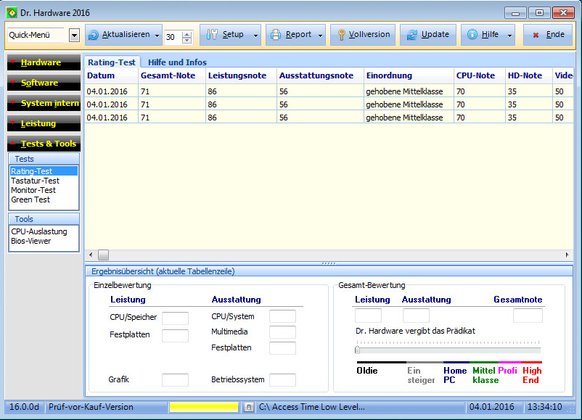Click the horizontal scrollbar right arrow

click(x=567, y=255)
